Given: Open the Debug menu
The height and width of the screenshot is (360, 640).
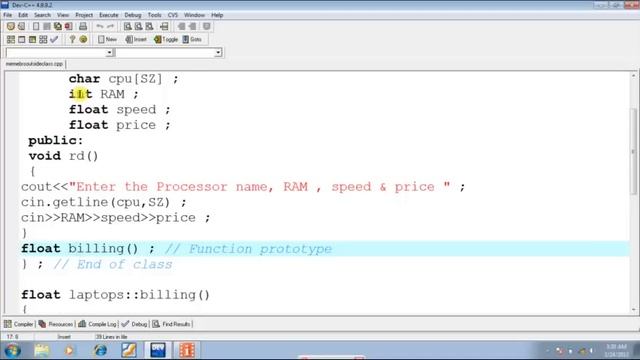Looking at the screenshot, I should pos(133,15).
